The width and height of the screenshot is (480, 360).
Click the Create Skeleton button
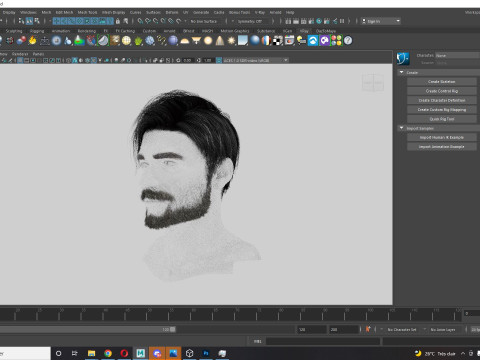[442, 81]
